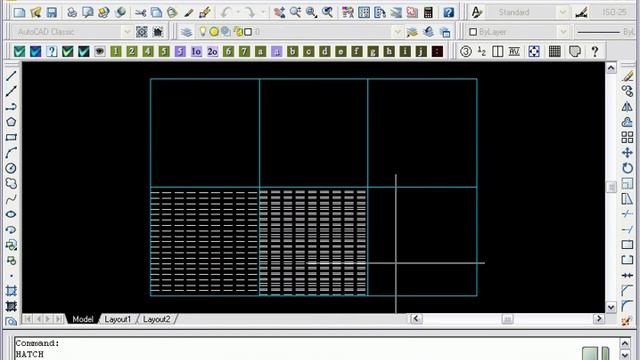
Task: Click purple macro button labeled 2o
Action: [212, 51]
